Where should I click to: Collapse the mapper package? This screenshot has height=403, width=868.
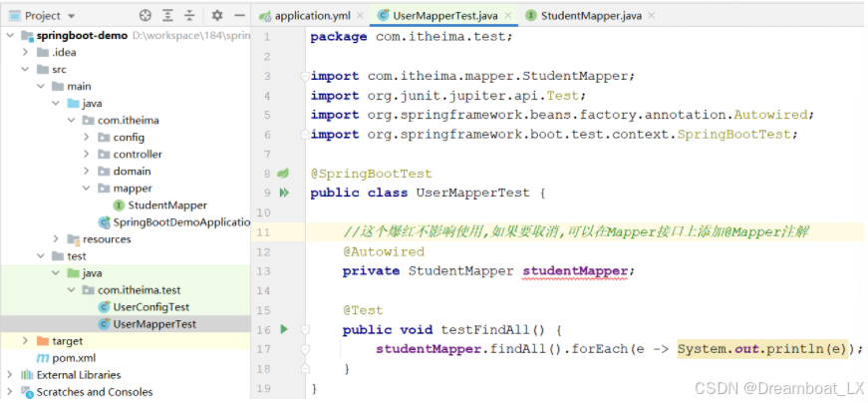87,188
